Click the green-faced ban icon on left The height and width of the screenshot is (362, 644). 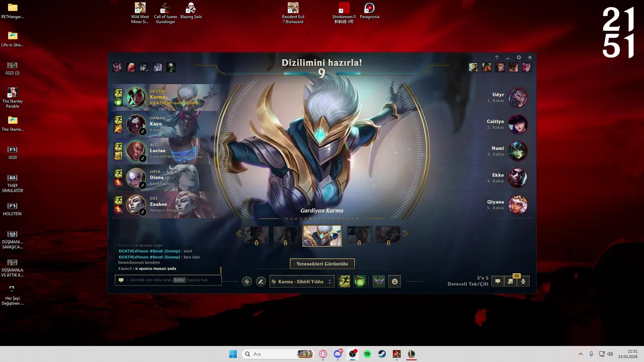point(171,67)
